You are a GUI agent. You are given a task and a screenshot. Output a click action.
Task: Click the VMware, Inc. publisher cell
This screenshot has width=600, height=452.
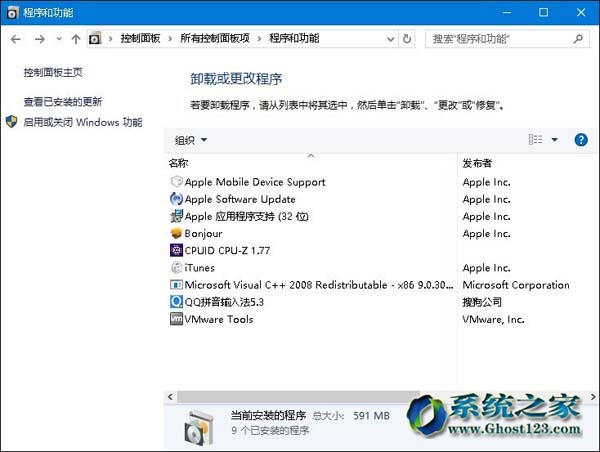[x=493, y=319]
